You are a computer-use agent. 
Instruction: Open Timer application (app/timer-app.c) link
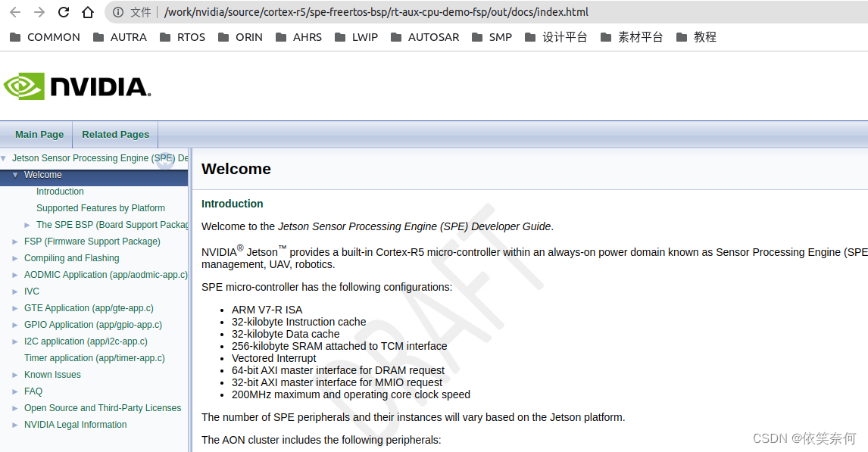(x=95, y=358)
